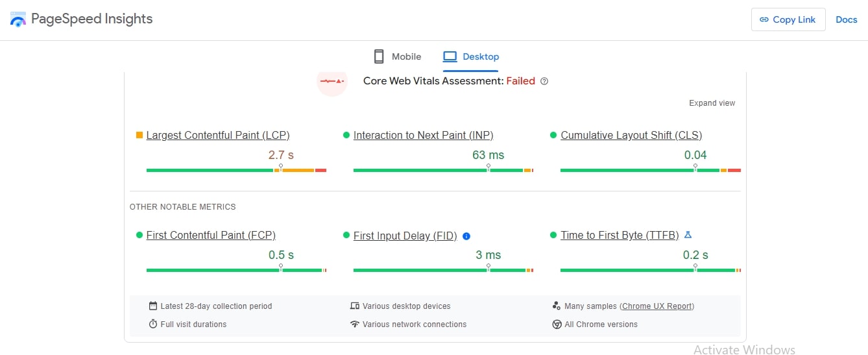
Task: Click the experimental flask icon beside TTFB
Action: (688, 235)
